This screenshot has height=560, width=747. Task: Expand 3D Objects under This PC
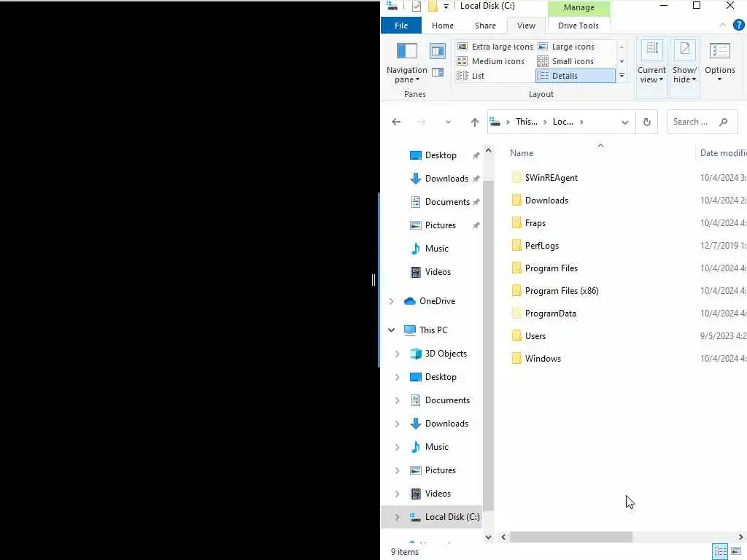pos(397,354)
